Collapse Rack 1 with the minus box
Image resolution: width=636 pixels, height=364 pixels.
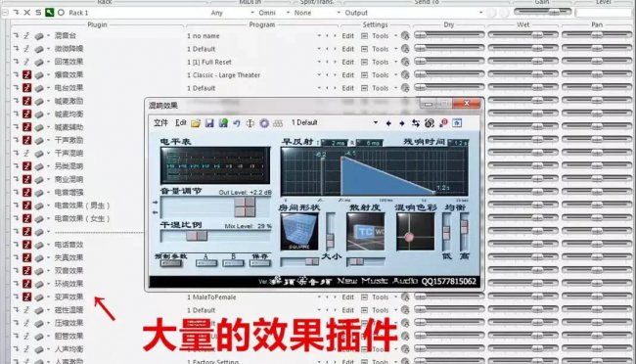point(5,13)
